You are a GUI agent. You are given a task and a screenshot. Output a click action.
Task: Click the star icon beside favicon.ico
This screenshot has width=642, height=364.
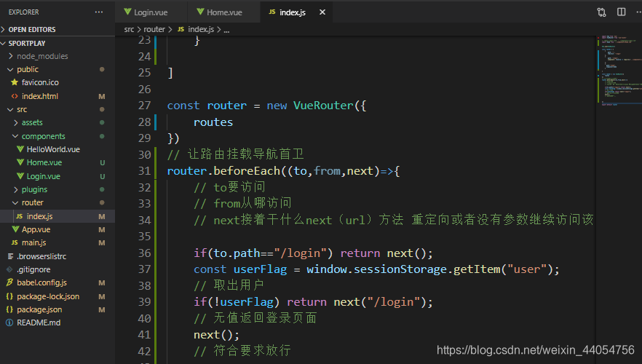point(15,82)
